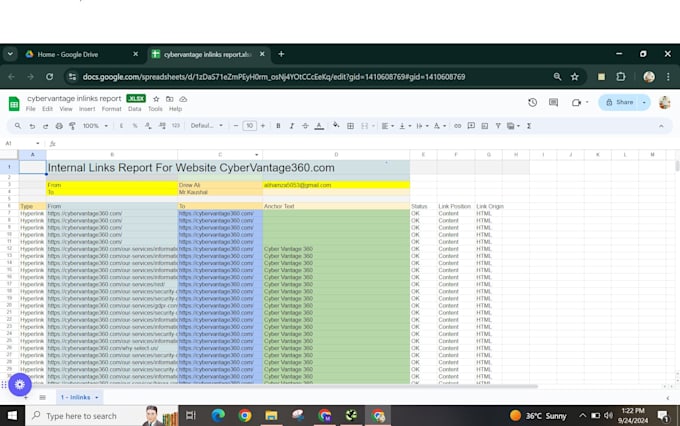Increase font size with plus
This screenshot has height=426, width=680.
[262, 126]
